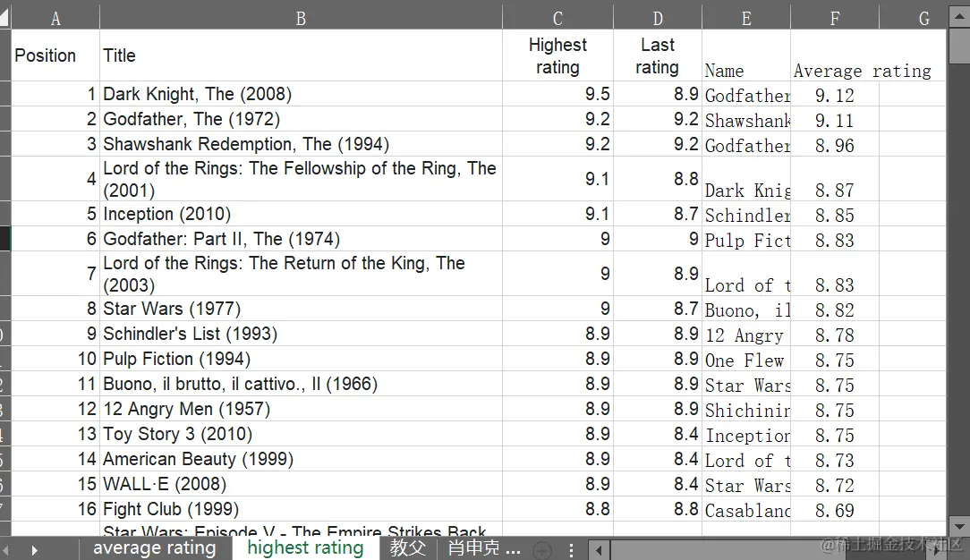Image resolution: width=970 pixels, height=560 pixels.
Task: Select column C header
Action: point(557,19)
